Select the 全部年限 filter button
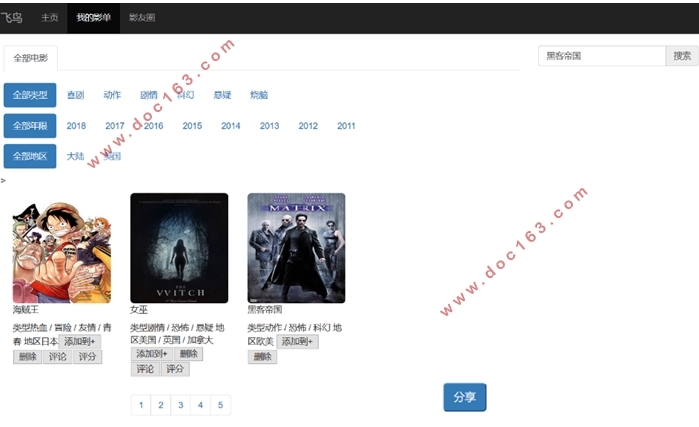 (x=30, y=126)
